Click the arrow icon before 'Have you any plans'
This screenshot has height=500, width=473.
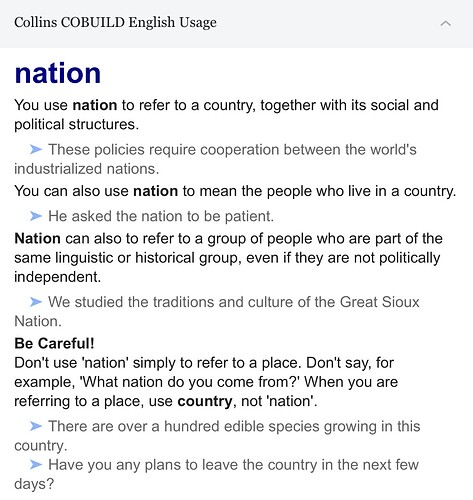point(36,465)
